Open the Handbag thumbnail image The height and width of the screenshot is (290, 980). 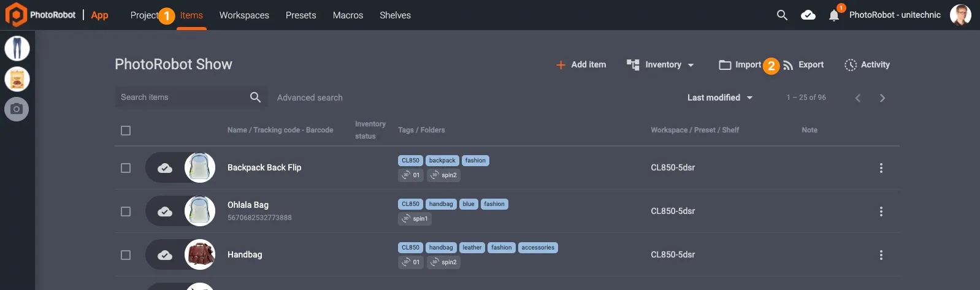coord(200,254)
